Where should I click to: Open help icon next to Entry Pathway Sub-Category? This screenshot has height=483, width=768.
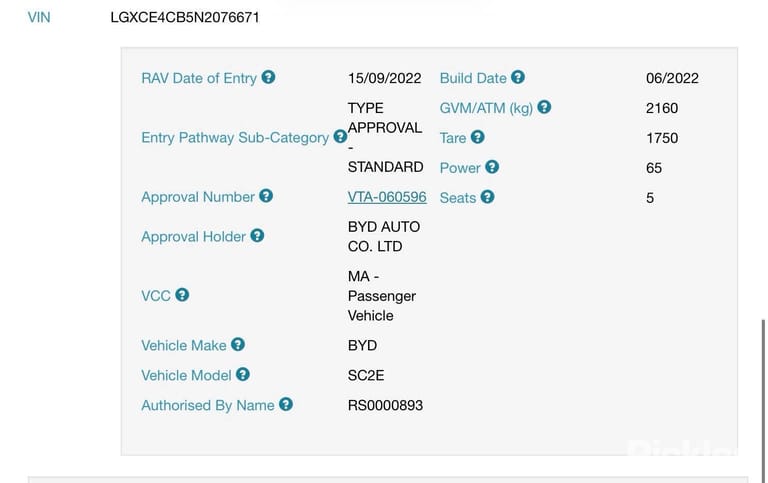pyautogui.click(x=340, y=137)
